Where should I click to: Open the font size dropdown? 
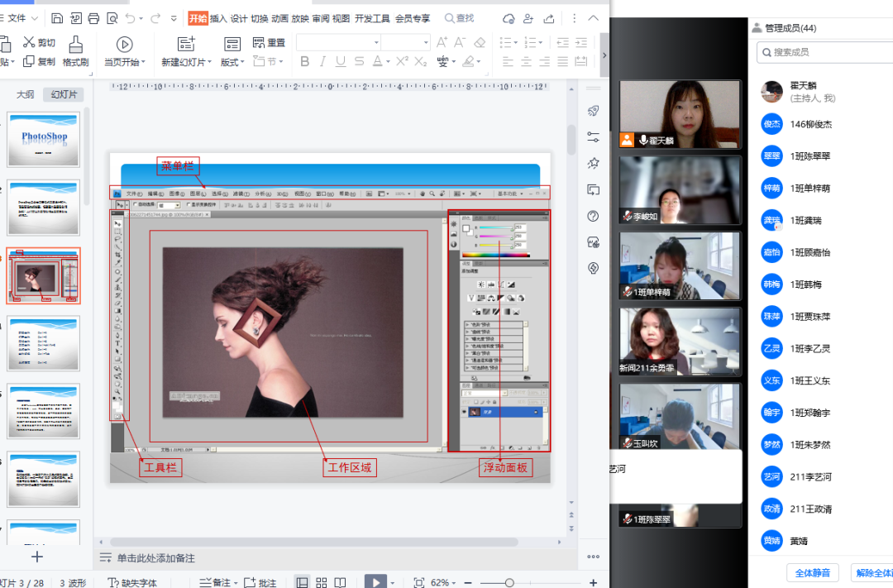tap(426, 43)
